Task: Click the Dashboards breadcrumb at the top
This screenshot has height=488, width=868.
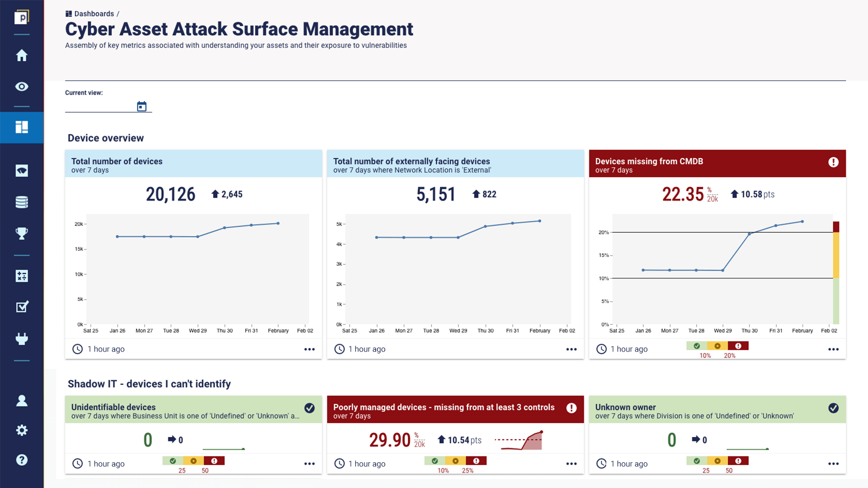Action: point(95,13)
